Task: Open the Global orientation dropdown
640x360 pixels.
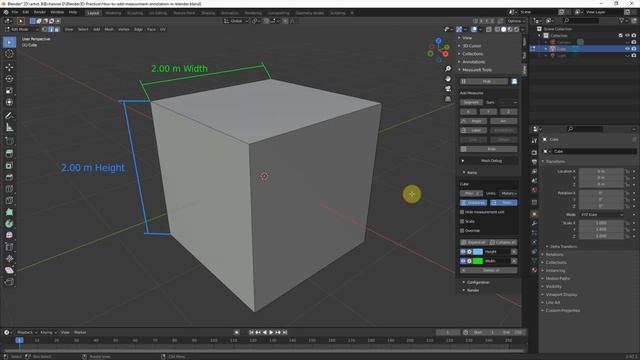Action: click(x=236, y=21)
